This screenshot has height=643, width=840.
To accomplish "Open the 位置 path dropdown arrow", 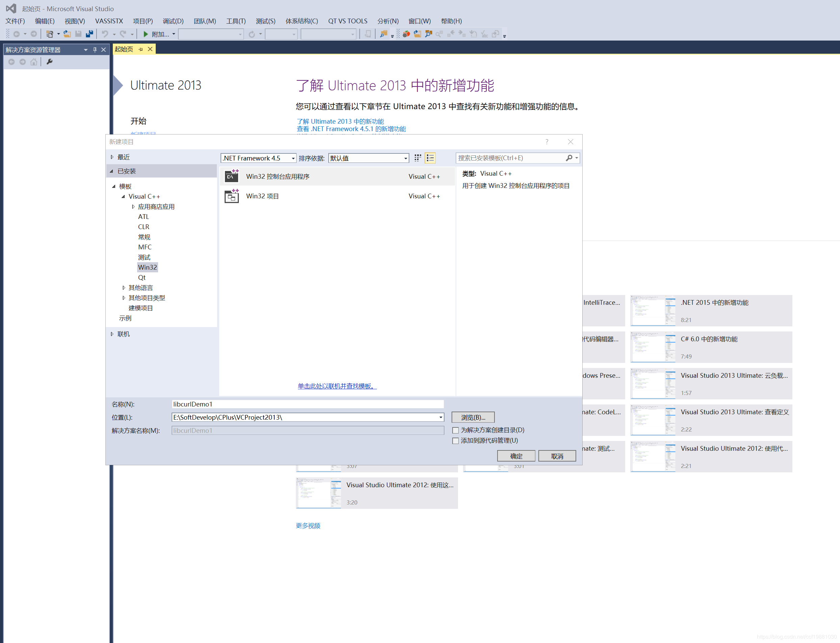I will (x=441, y=417).
